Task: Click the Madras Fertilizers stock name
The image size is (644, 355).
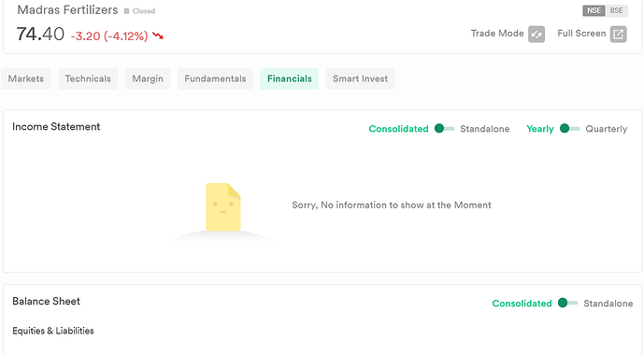Action: (x=67, y=10)
